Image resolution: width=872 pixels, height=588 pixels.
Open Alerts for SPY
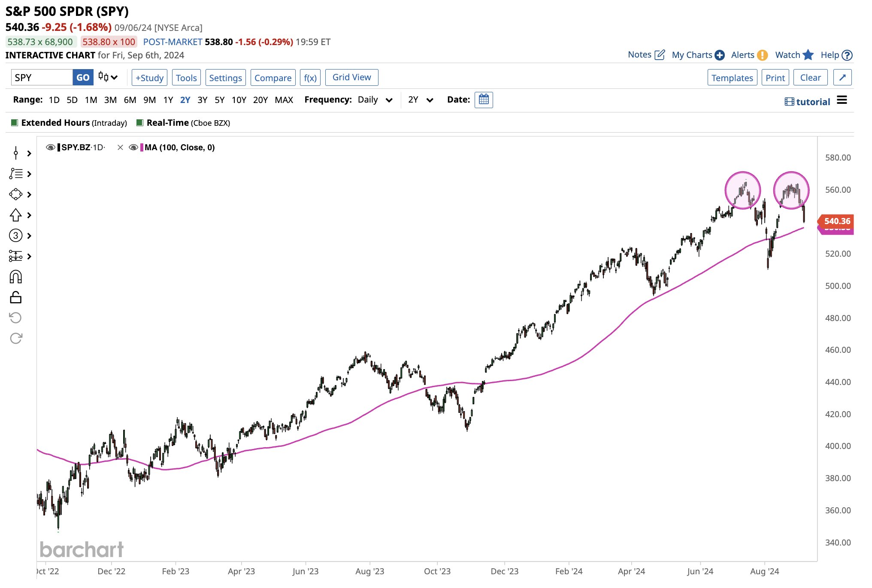(749, 55)
